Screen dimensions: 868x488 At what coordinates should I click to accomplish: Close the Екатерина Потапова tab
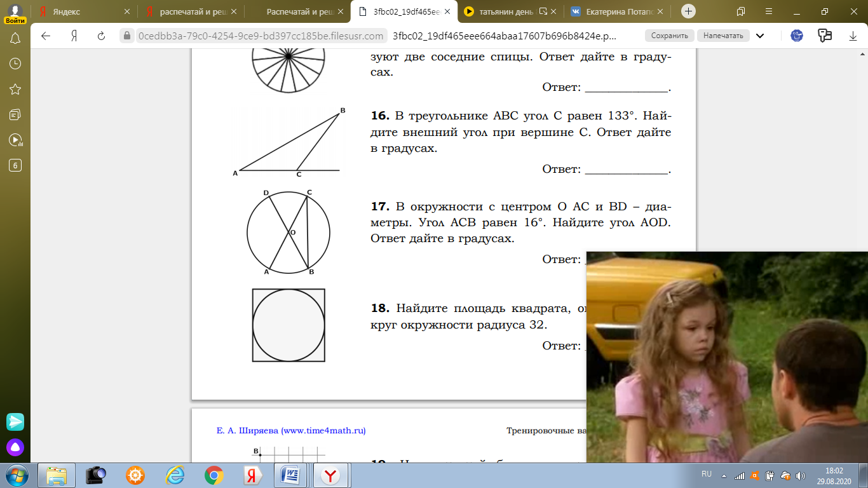coord(660,11)
